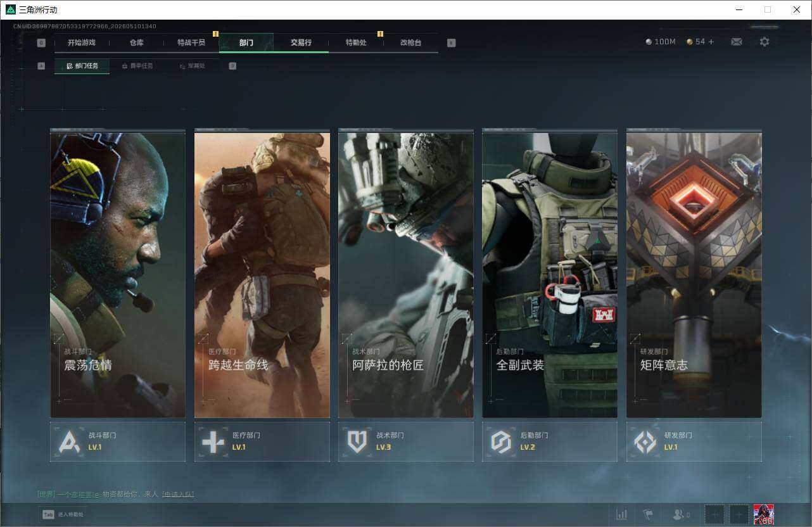Click the E key icon right of tabs

451,43
